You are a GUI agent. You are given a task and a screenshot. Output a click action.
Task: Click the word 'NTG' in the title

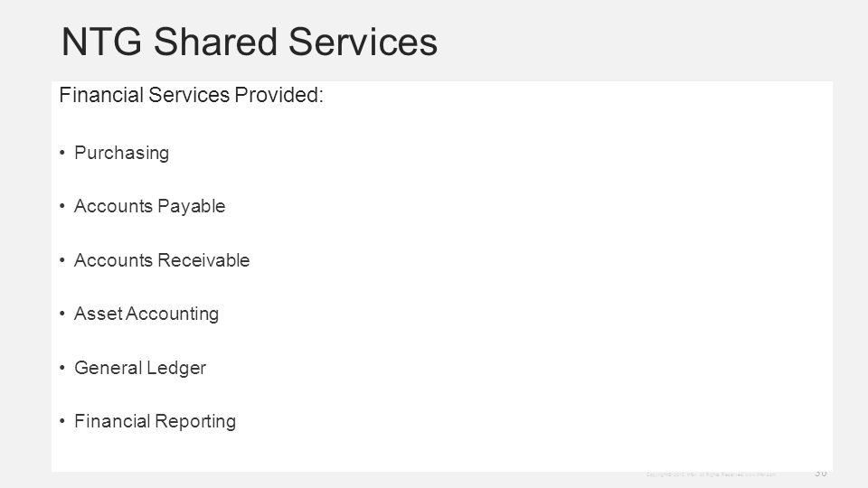[102, 42]
